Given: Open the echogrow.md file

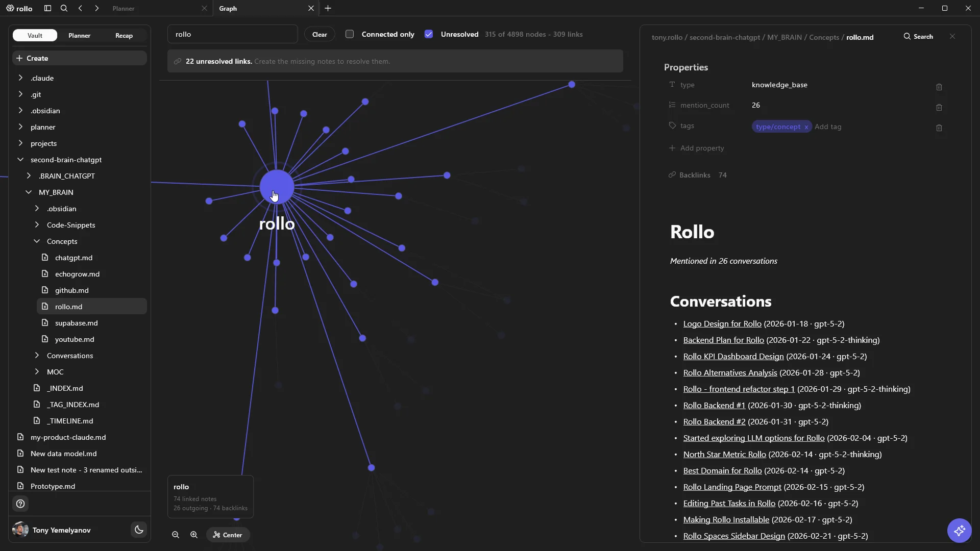Looking at the screenshot, I should (x=92, y=274).
